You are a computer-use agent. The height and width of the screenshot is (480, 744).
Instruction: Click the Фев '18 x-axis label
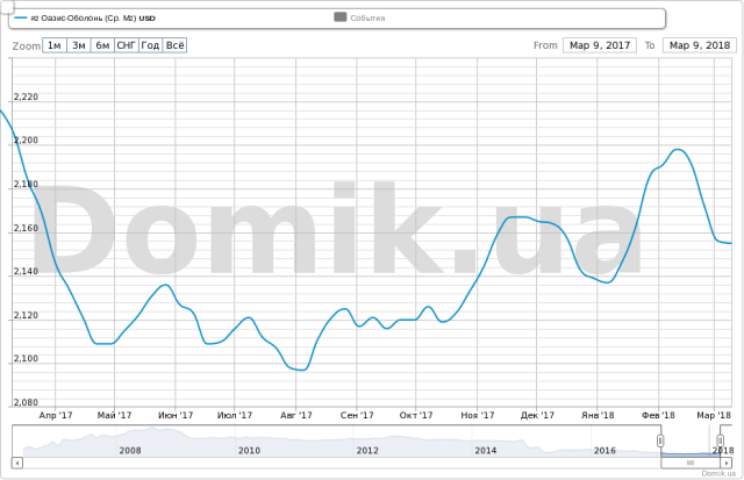click(x=658, y=415)
